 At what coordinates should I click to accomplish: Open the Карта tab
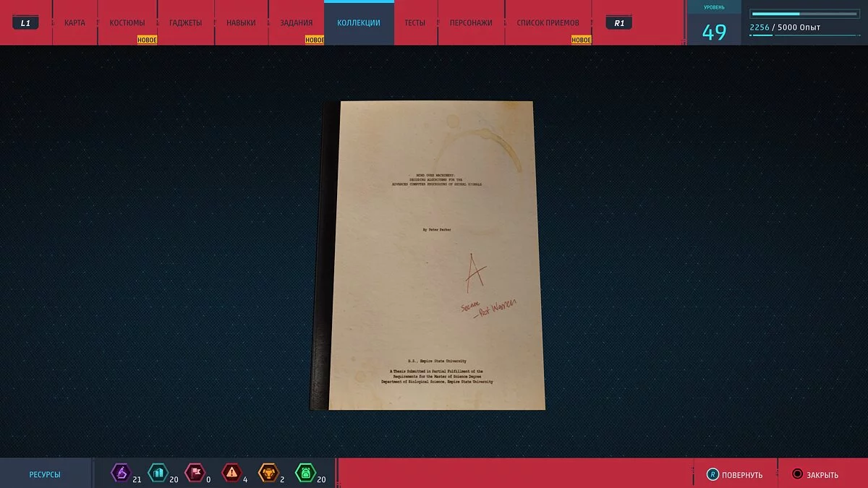pyautogui.click(x=75, y=22)
